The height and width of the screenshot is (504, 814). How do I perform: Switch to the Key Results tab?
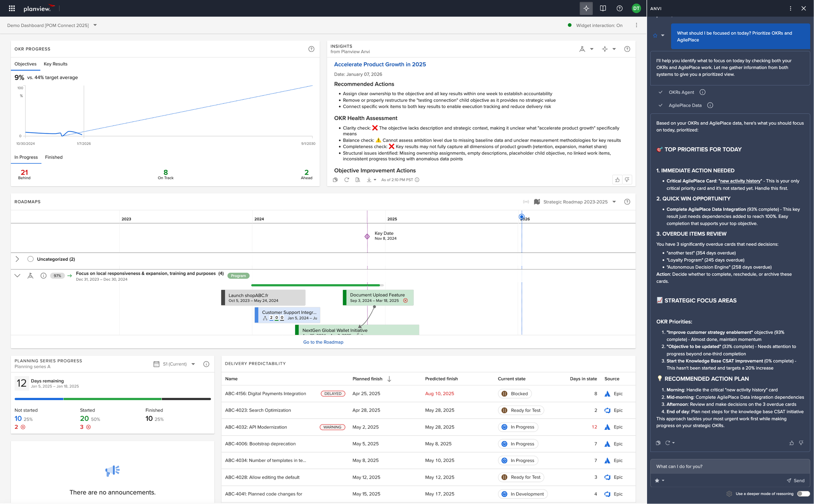(x=55, y=64)
